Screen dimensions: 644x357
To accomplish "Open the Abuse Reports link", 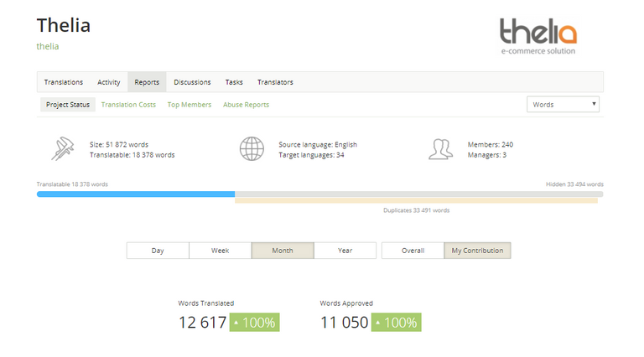I will point(246,105).
